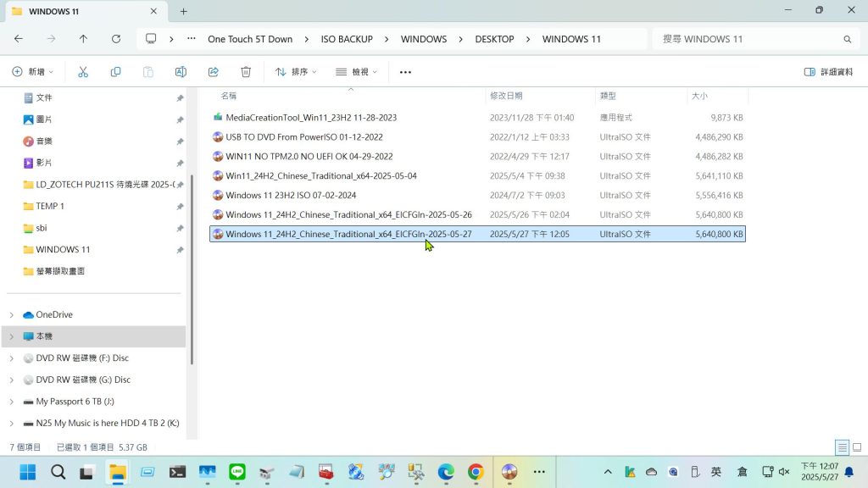
Task: Add a new File Explorer tab
Action: [x=183, y=11]
